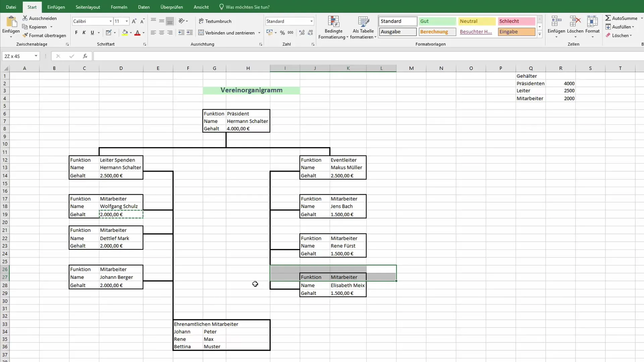Switch to the Daten tab
644x362 pixels.
144,7
